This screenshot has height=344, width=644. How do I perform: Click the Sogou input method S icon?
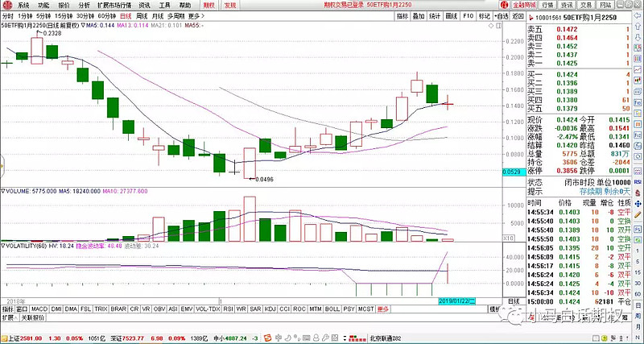267,338
